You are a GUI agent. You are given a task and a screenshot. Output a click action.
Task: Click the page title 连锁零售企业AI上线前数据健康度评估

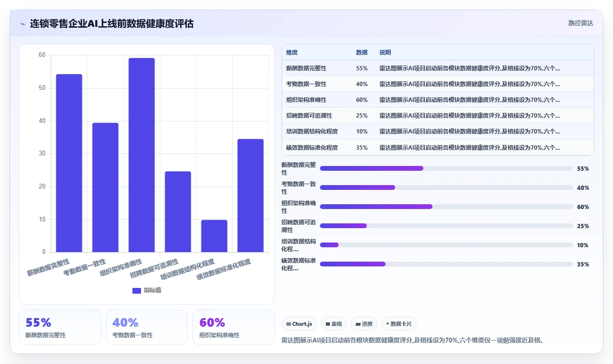click(x=112, y=23)
